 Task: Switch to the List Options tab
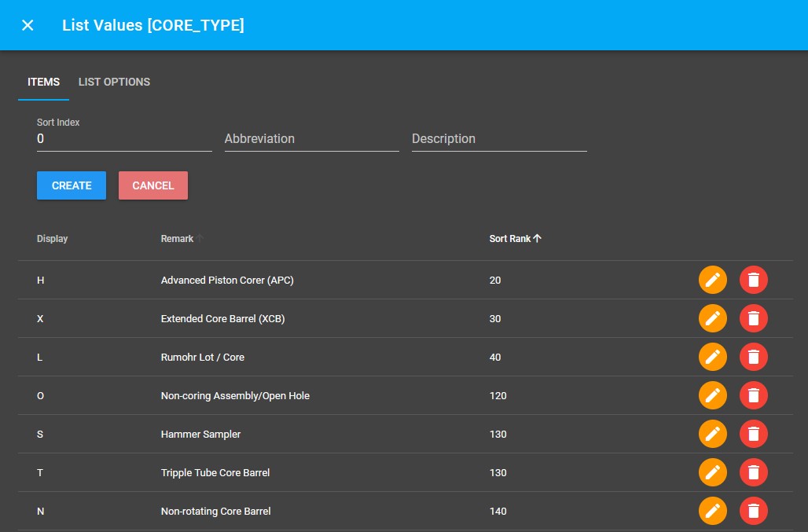[x=114, y=82]
